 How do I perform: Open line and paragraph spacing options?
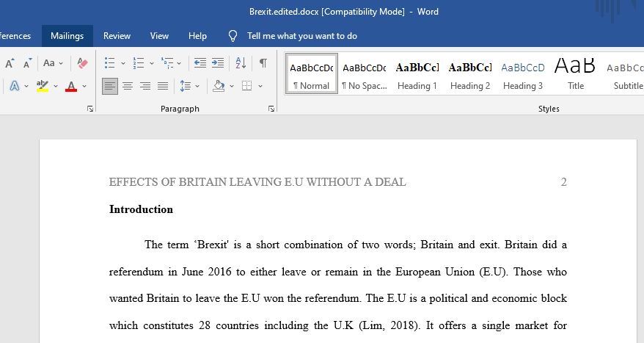coord(186,86)
